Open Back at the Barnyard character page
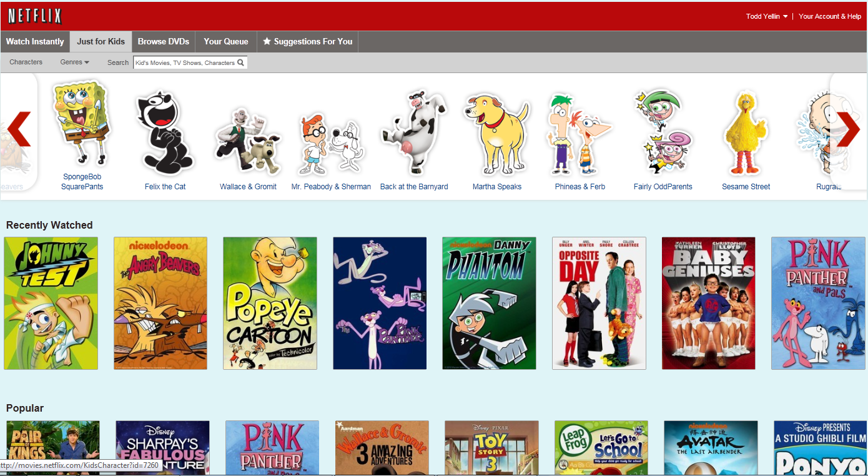Viewport: 868px width, 476px height. pyautogui.click(x=413, y=131)
